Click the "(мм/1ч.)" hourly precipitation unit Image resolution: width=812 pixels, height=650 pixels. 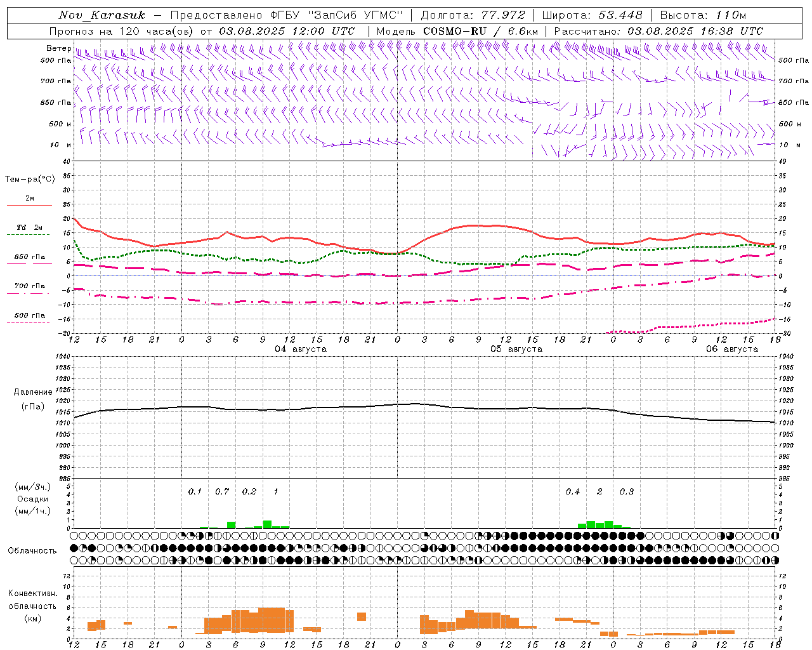point(33,511)
